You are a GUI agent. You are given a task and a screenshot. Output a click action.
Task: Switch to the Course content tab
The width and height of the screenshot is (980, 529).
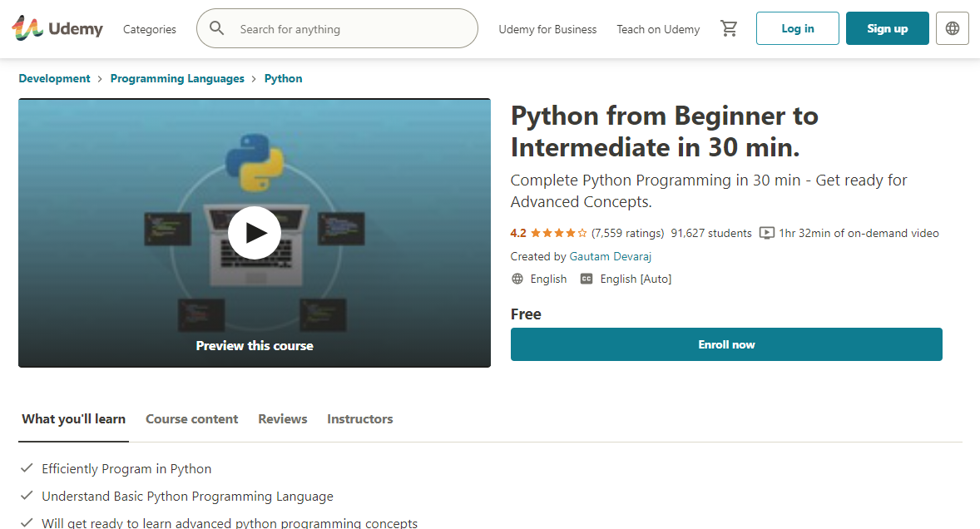[191, 419]
